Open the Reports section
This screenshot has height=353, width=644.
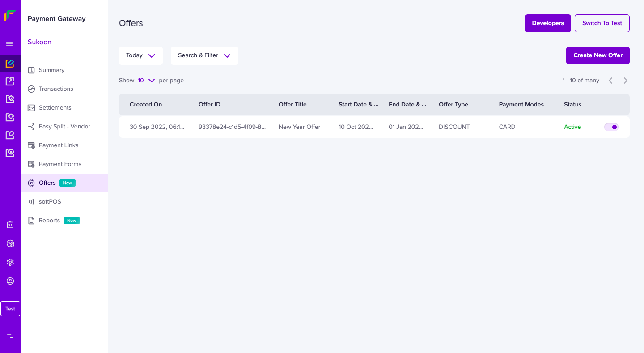(49, 220)
